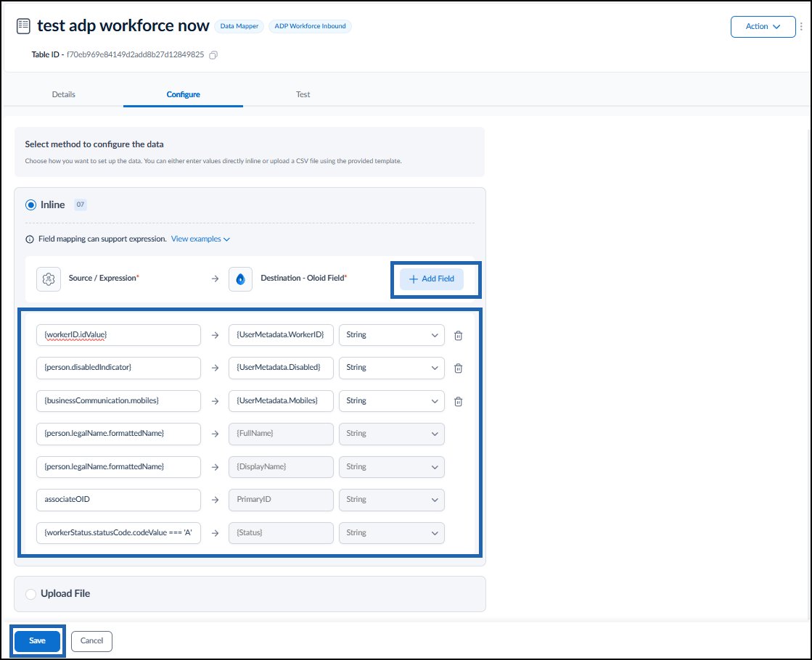Click the {DisplayName} destination field
Image resolution: width=812 pixels, height=660 pixels.
[281, 467]
